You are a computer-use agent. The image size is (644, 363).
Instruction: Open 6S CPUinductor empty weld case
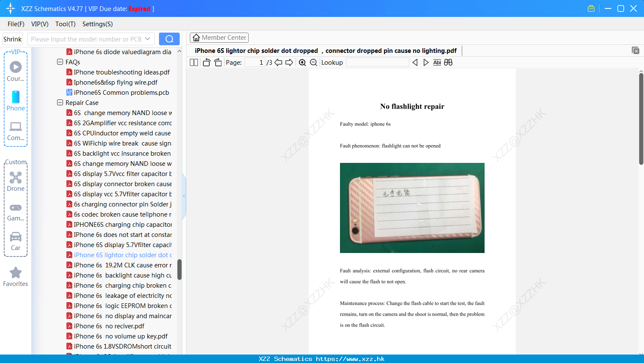click(x=122, y=133)
